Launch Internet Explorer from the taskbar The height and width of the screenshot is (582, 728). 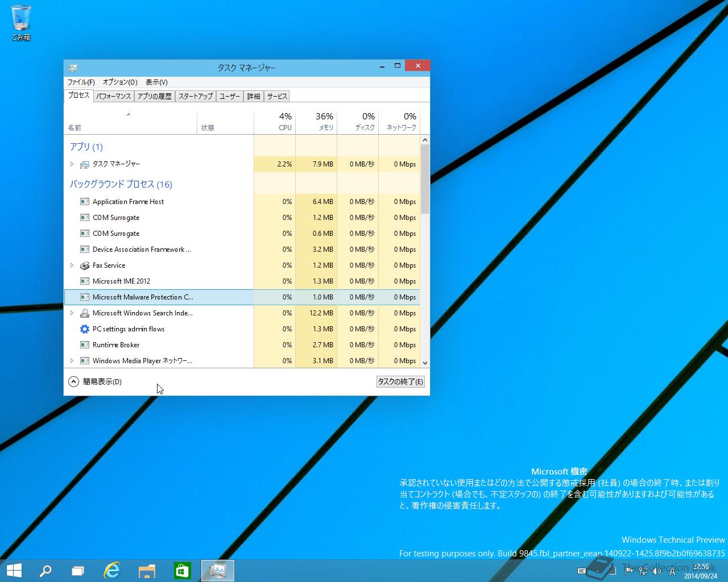(x=112, y=571)
